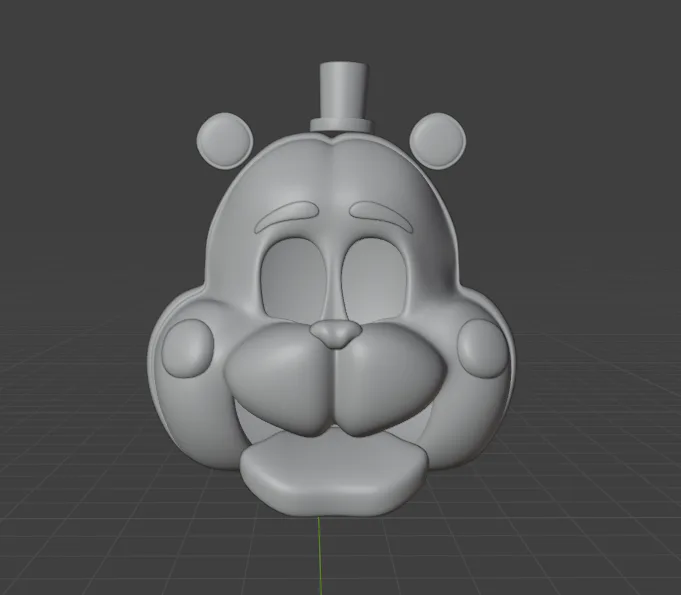Select the top hat on the bear model

tap(342, 97)
